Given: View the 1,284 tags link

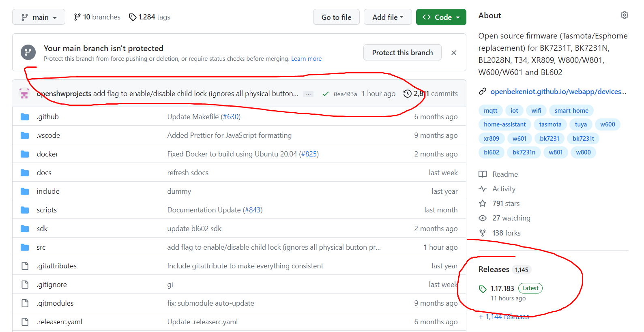Looking at the screenshot, I should point(150,17).
